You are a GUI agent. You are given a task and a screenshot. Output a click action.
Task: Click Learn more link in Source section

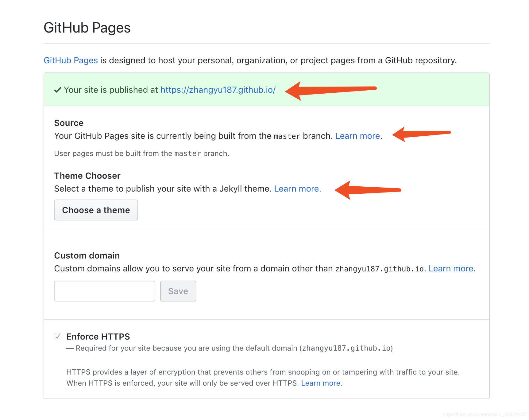coord(357,136)
